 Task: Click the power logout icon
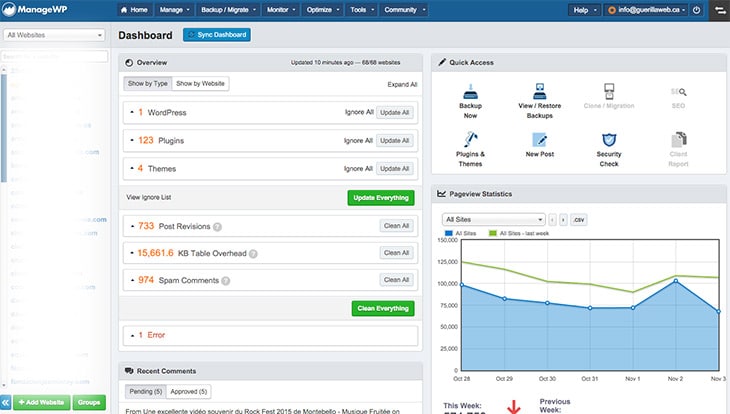pos(696,10)
